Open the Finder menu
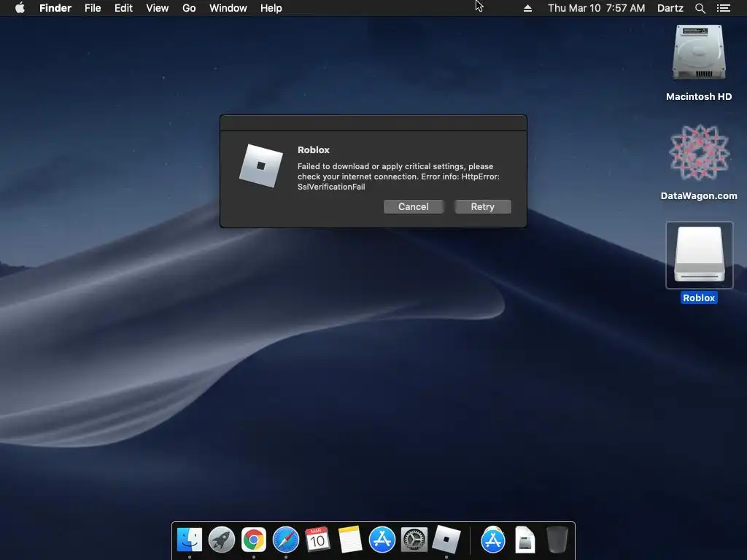Screen dimensions: 747x560 pos(55,8)
